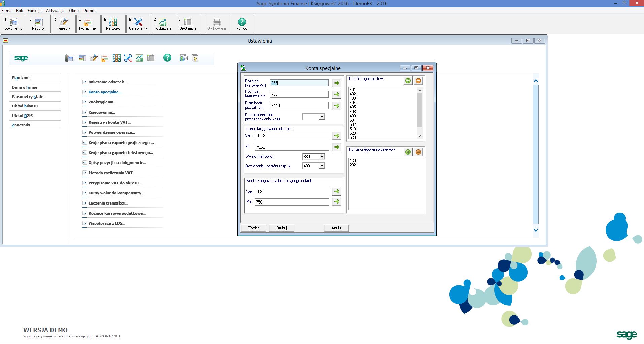Screen dimensions: 644x344
Task: Pick account for Przychody przyszł. okr arrow
Action: (x=336, y=106)
